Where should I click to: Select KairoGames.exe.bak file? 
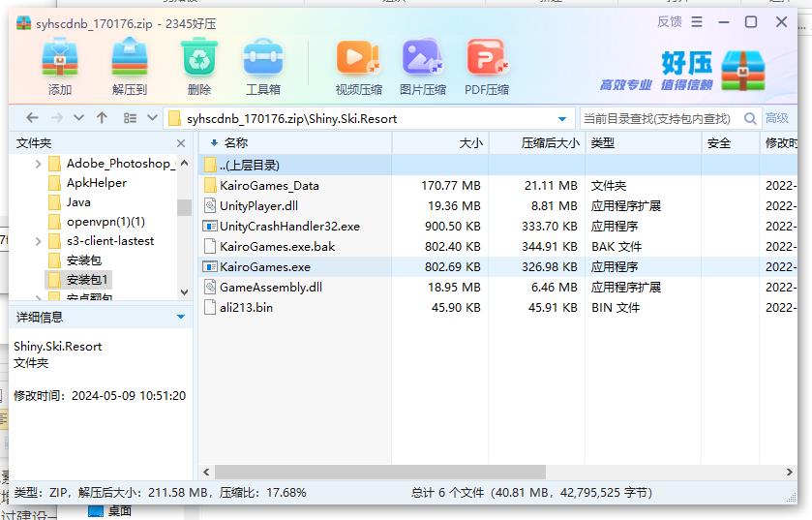pyautogui.click(x=498, y=247)
